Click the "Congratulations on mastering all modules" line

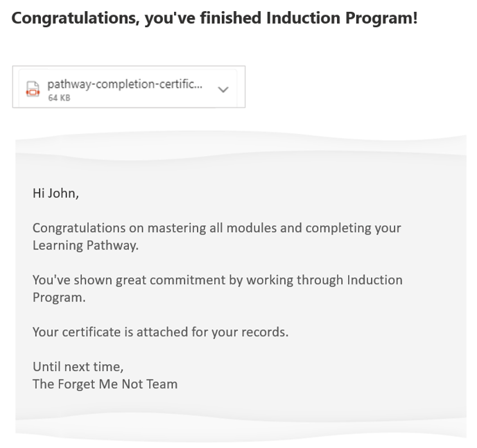pyautogui.click(x=216, y=227)
